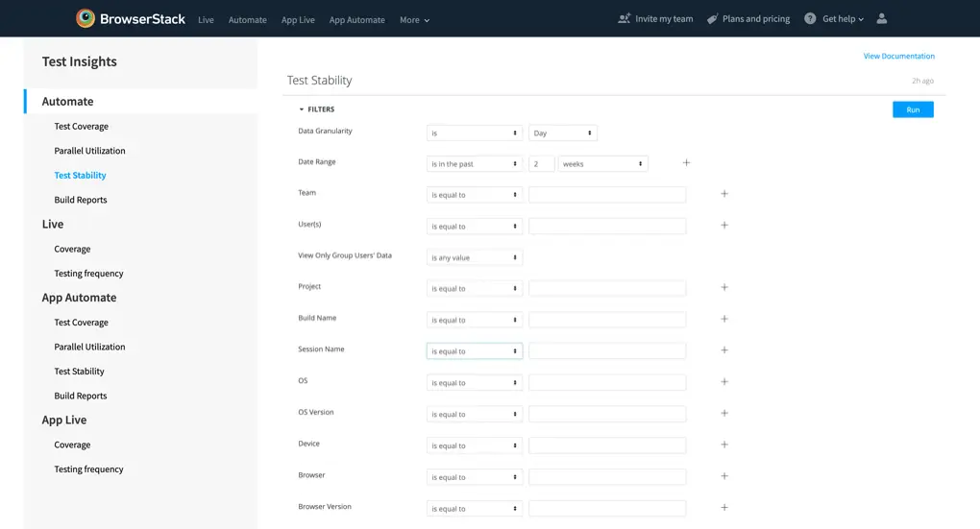Click the Plans and pricing tag icon
Image resolution: width=980 pixels, height=529 pixels.
(x=712, y=18)
